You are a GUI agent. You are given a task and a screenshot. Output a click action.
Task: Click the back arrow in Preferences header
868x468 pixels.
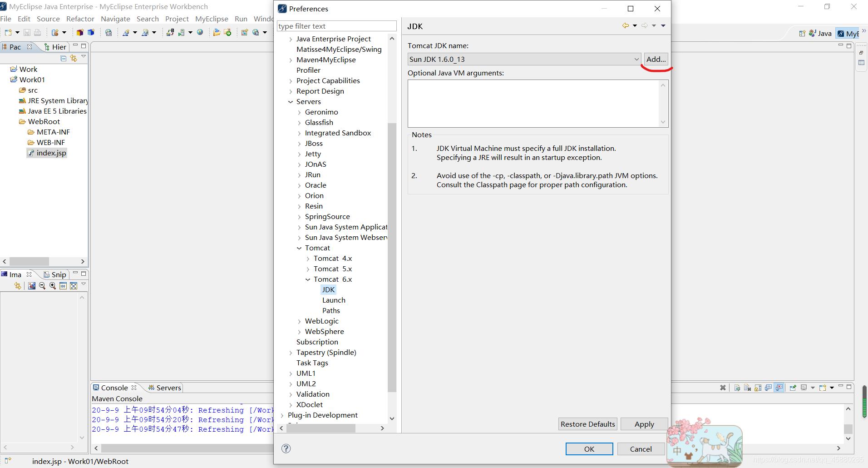click(x=626, y=25)
